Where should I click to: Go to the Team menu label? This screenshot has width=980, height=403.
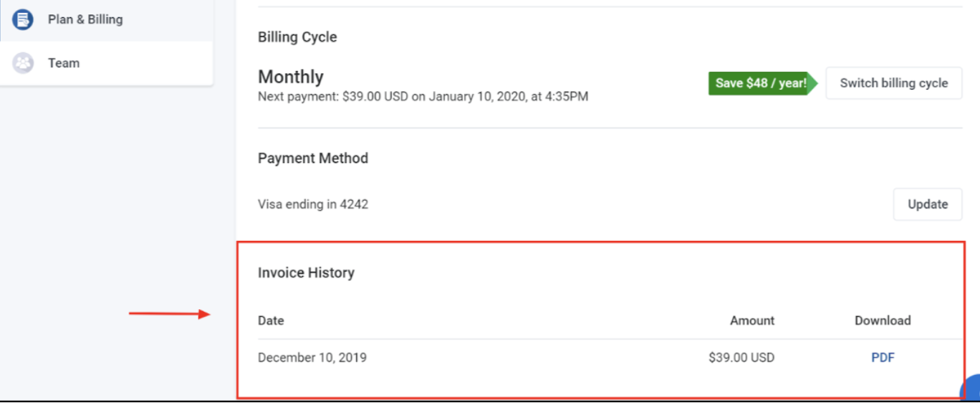(x=64, y=63)
